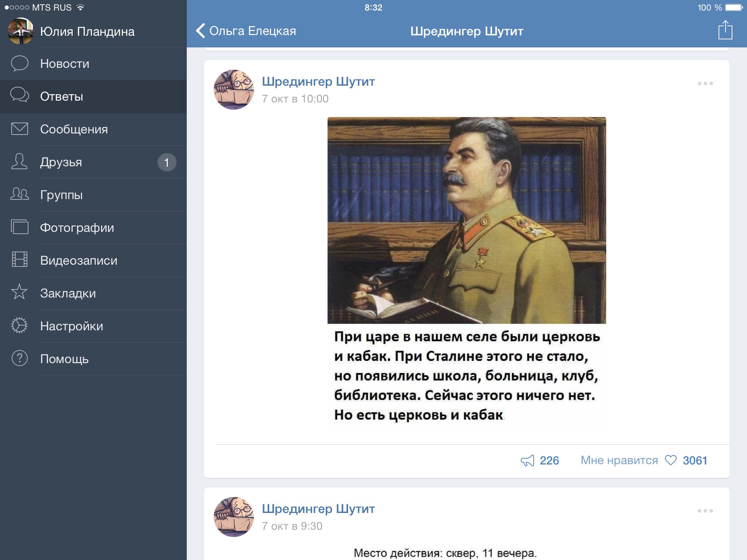Tap the Мне нравится label
Image resolution: width=747 pixels, height=560 pixels.
(619, 460)
